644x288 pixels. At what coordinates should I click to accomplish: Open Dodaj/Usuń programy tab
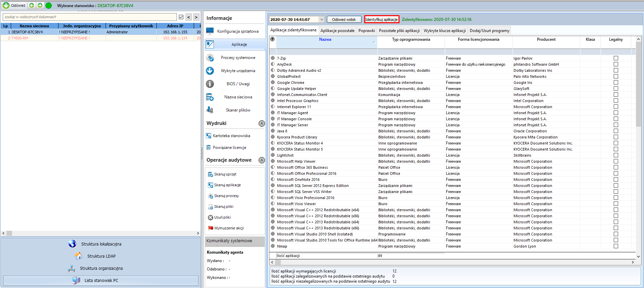[x=489, y=31]
